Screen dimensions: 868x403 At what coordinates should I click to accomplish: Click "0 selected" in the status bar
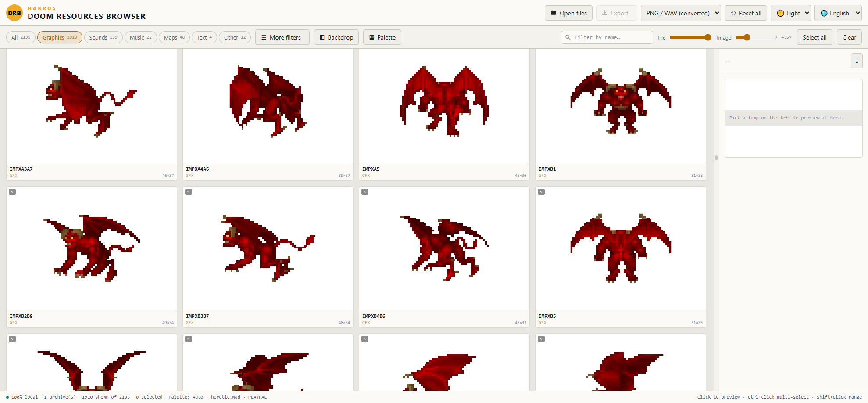click(x=149, y=397)
